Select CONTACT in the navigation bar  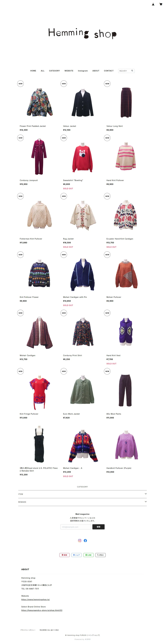click(x=109, y=71)
